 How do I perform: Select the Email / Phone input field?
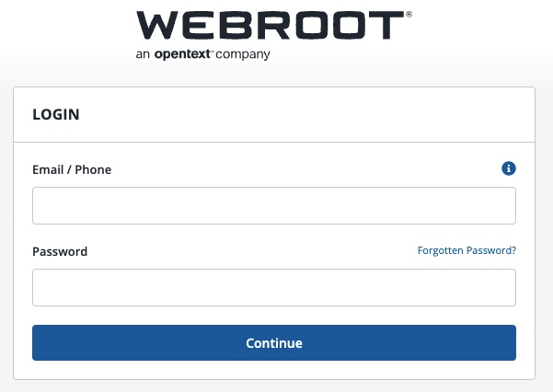(x=274, y=206)
